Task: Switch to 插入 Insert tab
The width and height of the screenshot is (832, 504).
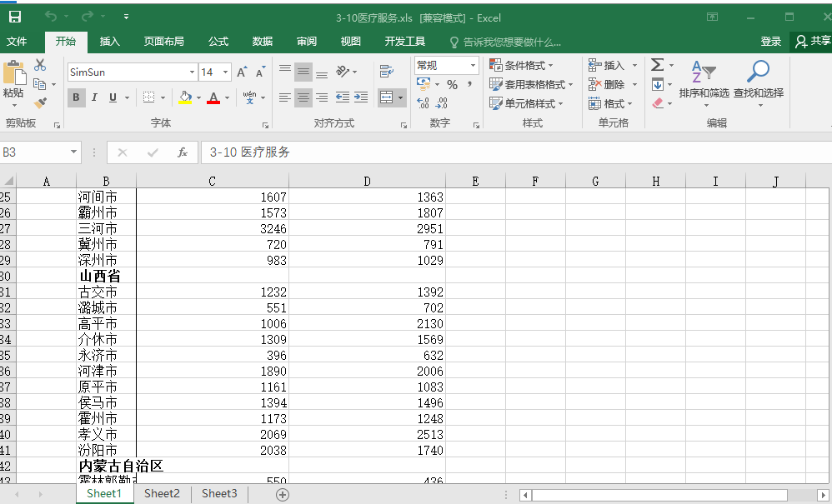Action: pyautogui.click(x=110, y=42)
